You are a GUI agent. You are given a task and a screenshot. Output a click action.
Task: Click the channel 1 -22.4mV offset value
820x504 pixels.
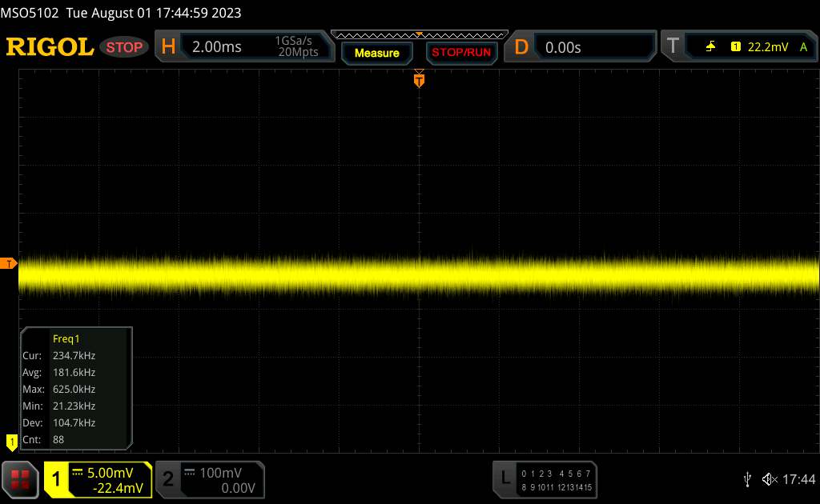(118, 488)
